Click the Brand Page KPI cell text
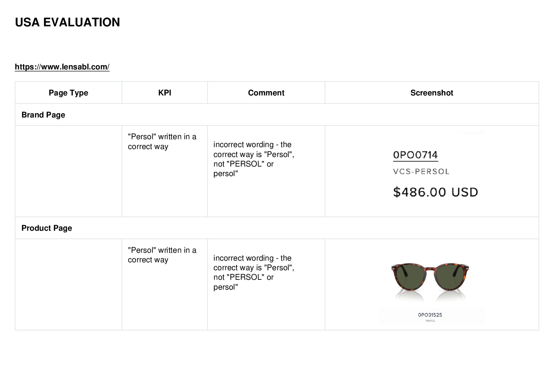This screenshot has height=392, width=554. click(x=162, y=142)
